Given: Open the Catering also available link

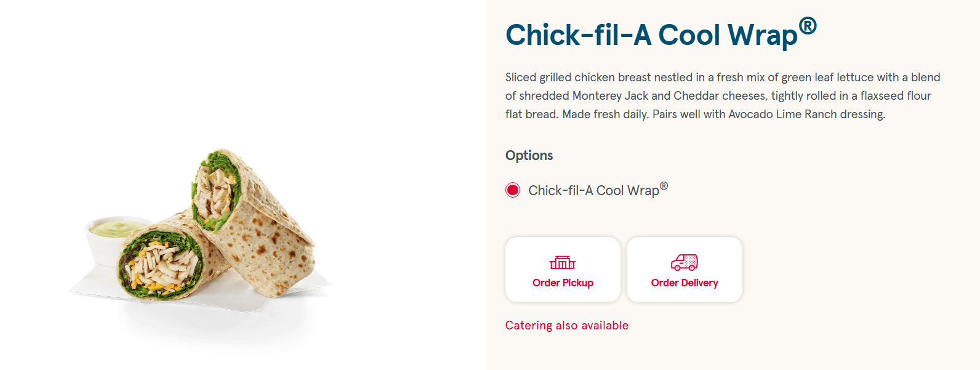Looking at the screenshot, I should tap(567, 326).
